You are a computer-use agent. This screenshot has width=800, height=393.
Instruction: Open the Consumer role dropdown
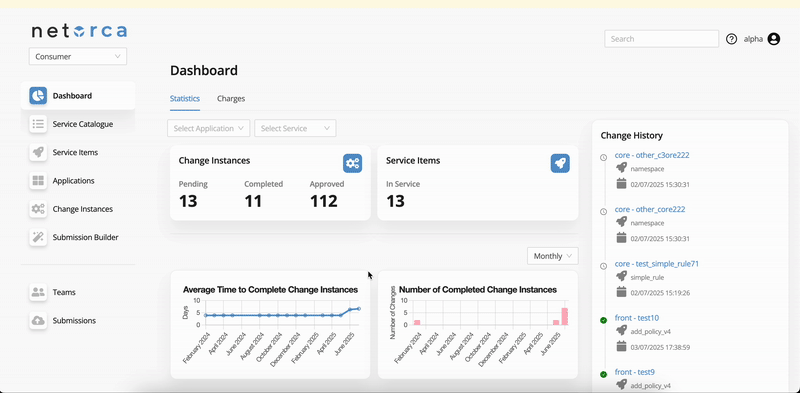[78, 56]
